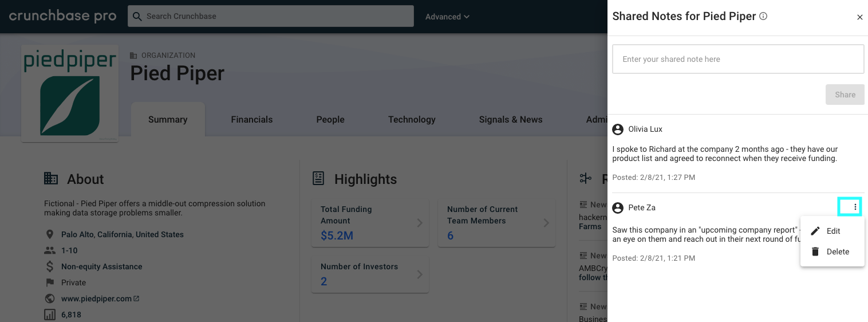
Task: Click the Edit pencil icon
Action: click(x=815, y=231)
